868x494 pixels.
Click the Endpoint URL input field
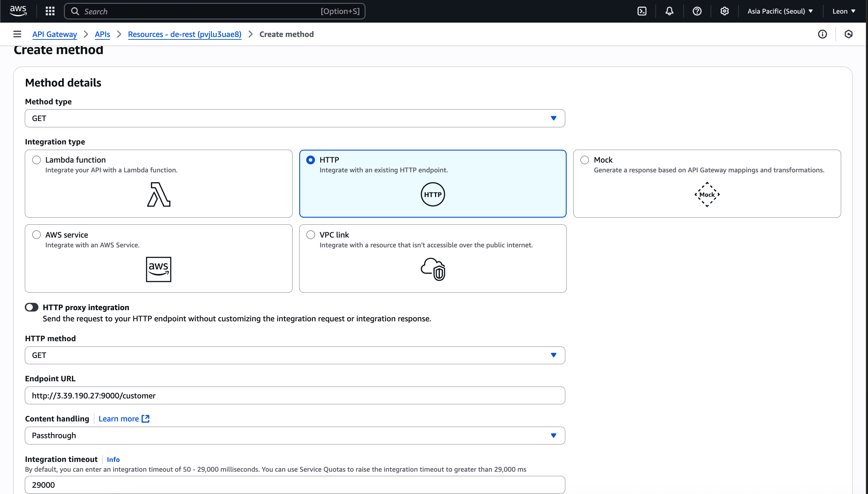tap(295, 396)
